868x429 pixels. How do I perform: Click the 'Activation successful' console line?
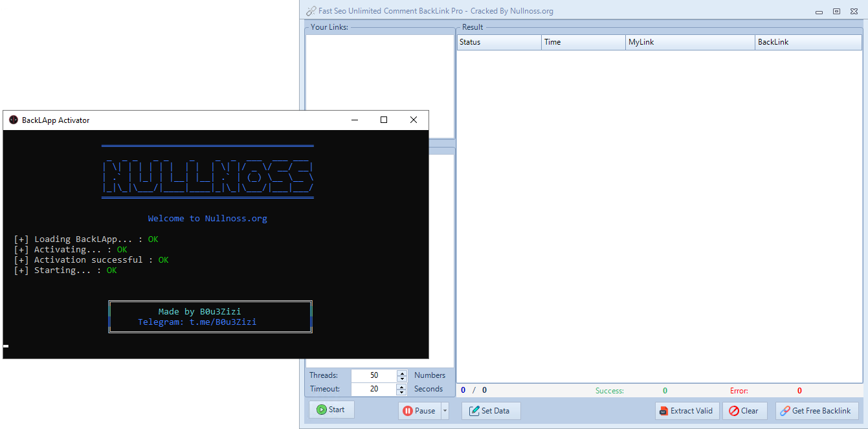91,260
